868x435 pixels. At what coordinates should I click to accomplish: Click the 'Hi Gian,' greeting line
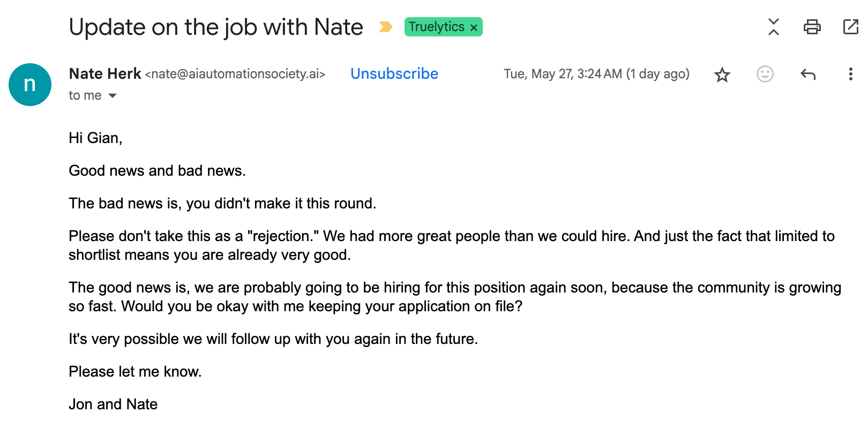95,138
